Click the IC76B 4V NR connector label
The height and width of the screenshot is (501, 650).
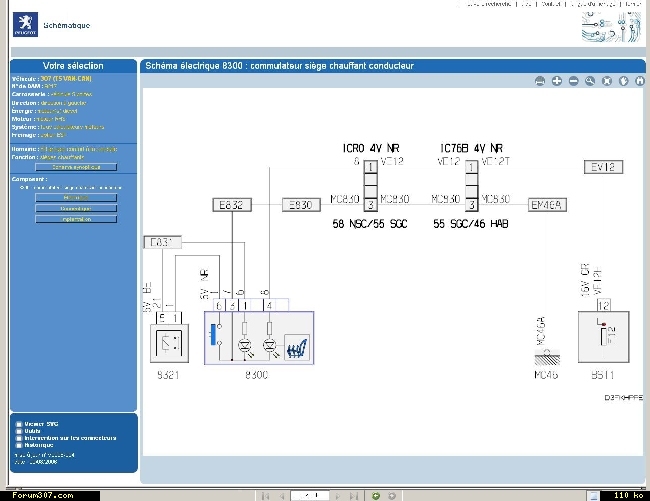471,148
